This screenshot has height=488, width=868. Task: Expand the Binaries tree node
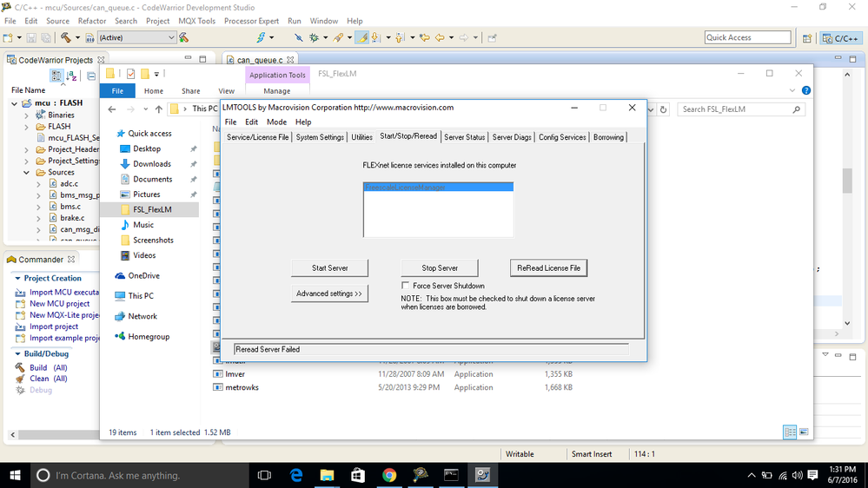pyautogui.click(x=27, y=115)
